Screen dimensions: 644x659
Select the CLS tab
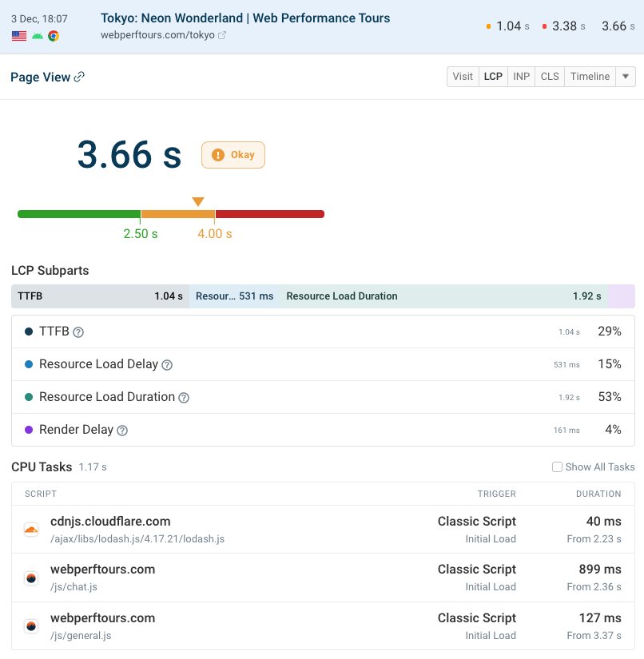550,76
